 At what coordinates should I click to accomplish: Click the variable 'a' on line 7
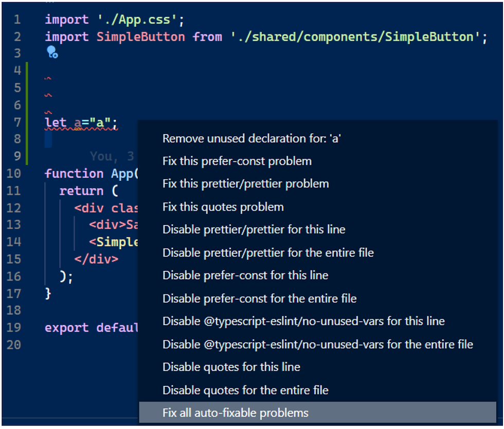click(78, 123)
